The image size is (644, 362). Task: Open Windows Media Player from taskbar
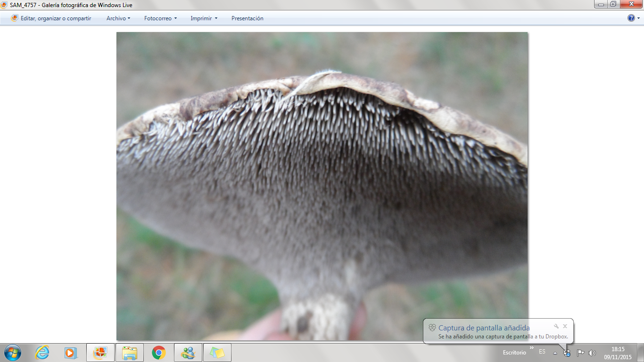pyautogui.click(x=71, y=353)
